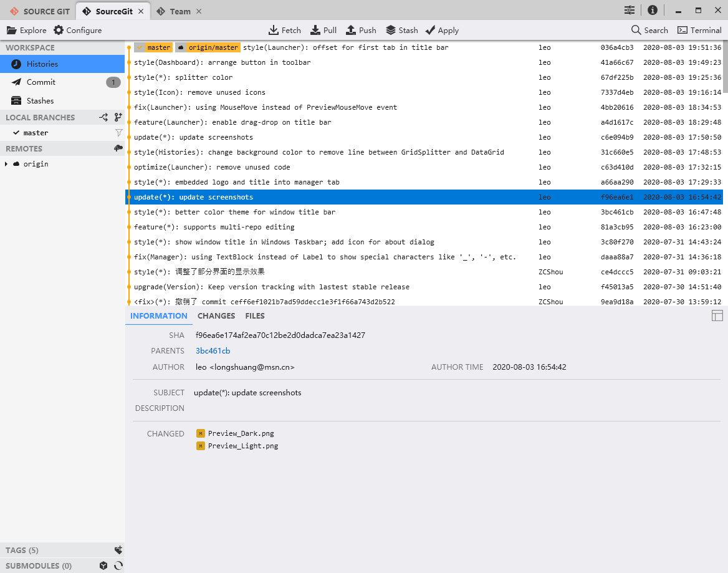The image size is (728, 573).
Task: Open the Terminal from the toolbar
Action: (x=699, y=30)
